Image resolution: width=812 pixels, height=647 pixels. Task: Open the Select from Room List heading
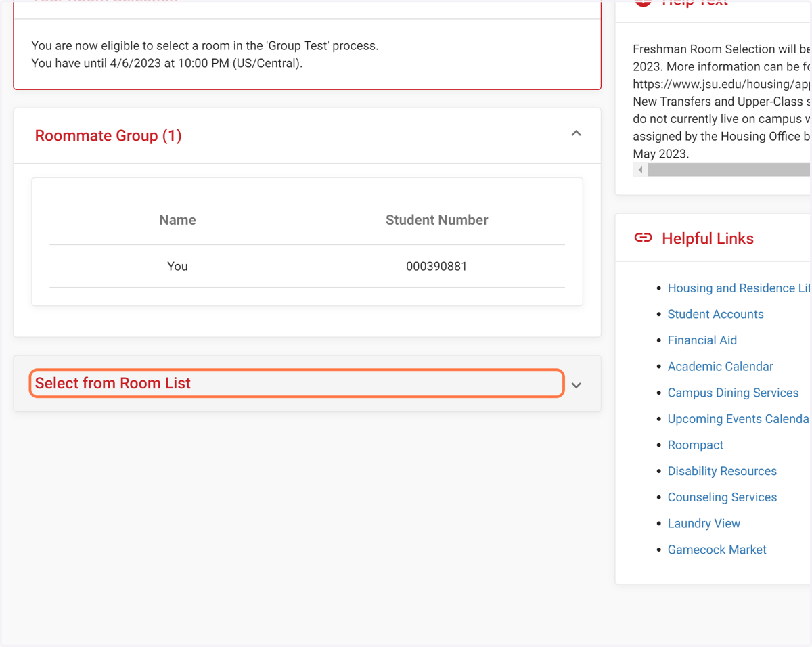coord(113,383)
